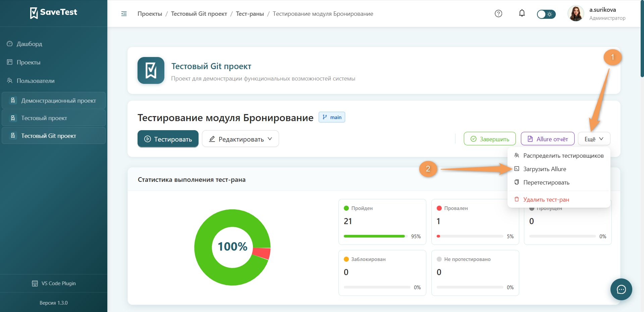Choose Удалить тест-ран menu item
This screenshot has width=644, height=312.
(x=559, y=200)
